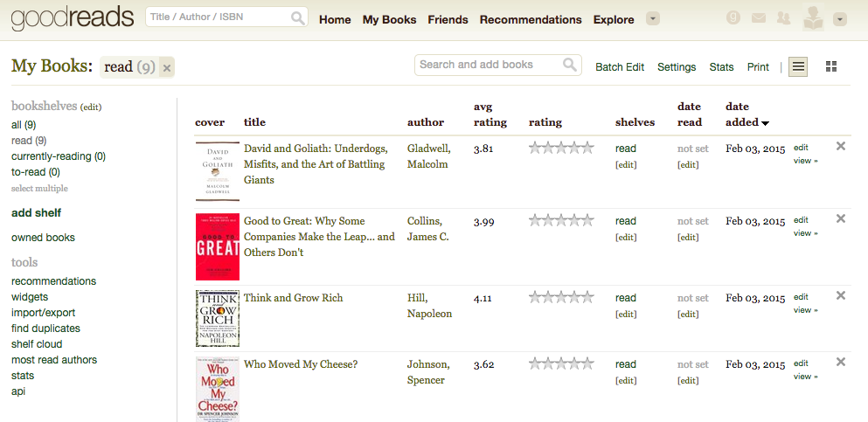Expand the dropdown next to Explore

pyautogui.click(x=653, y=19)
